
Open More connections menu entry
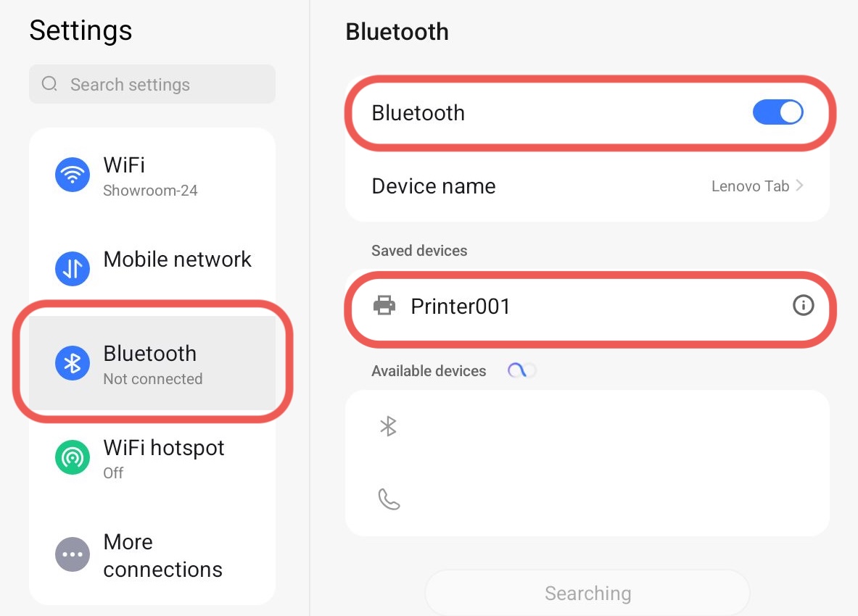point(162,555)
